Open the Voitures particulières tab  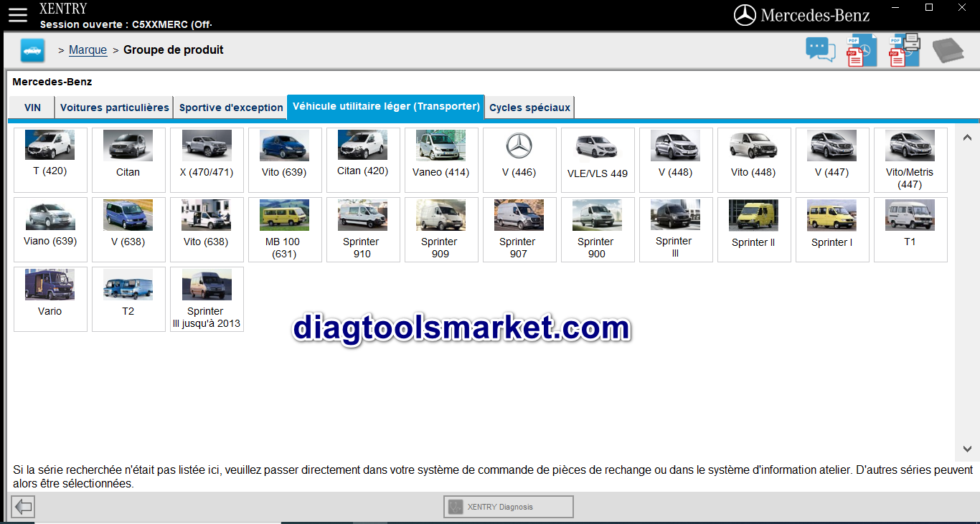[114, 108]
